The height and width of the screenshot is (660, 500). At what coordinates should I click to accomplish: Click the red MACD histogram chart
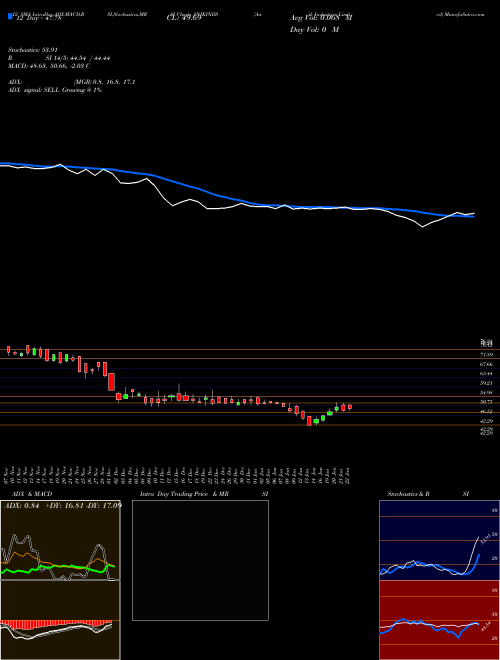(x=60, y=620)
